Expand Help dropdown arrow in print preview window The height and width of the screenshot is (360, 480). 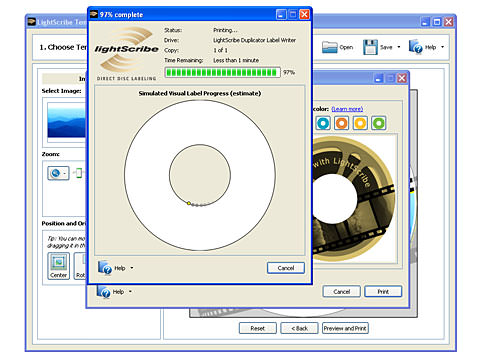tap(130, 292)
